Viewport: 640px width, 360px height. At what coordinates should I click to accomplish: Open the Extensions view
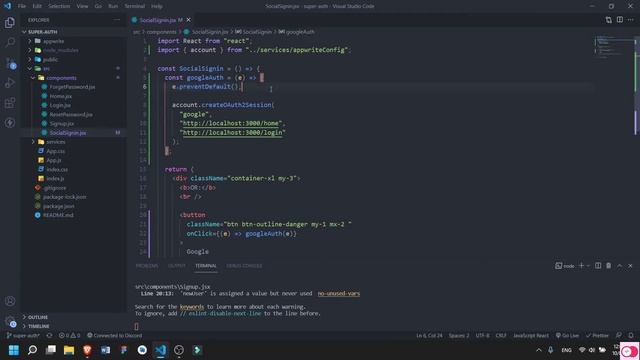(10, 102)
